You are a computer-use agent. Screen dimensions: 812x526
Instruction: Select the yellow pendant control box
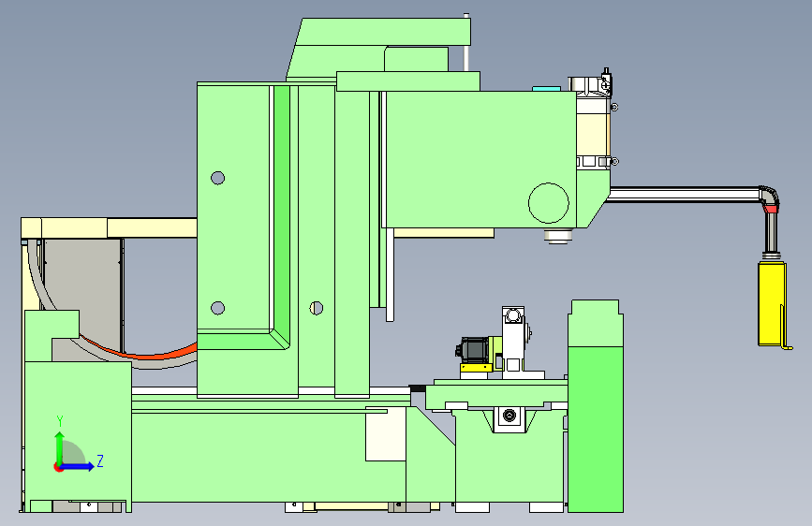(772, 304)
